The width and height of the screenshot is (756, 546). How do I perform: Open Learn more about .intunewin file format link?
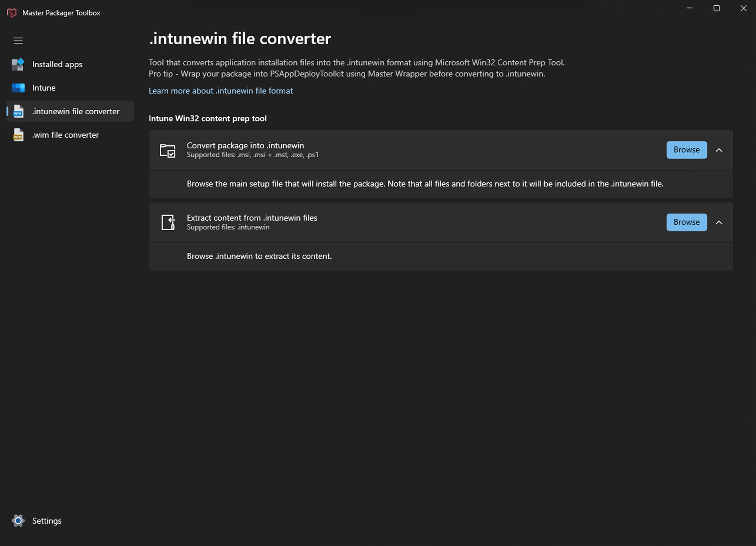[220, 91]
